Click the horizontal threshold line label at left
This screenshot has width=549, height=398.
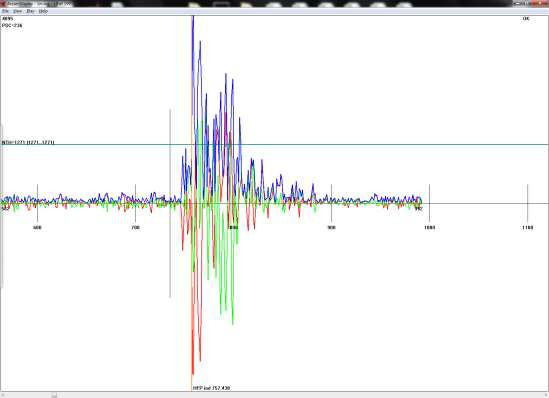28,142
